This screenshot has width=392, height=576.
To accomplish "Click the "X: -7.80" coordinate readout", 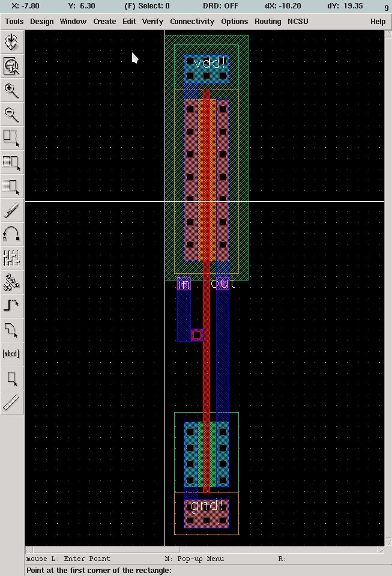I will tap(26, 6).
